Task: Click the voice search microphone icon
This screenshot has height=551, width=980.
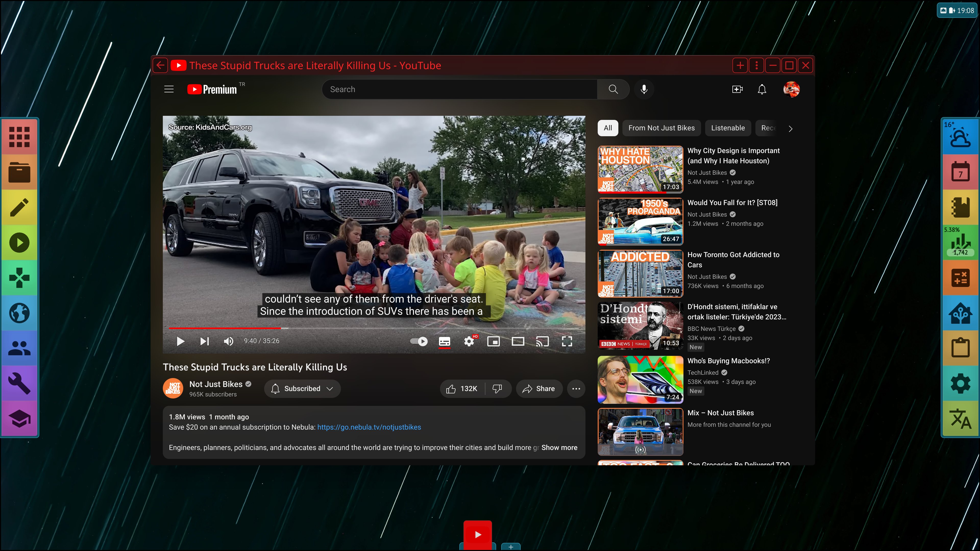Action: click(644, 89)
